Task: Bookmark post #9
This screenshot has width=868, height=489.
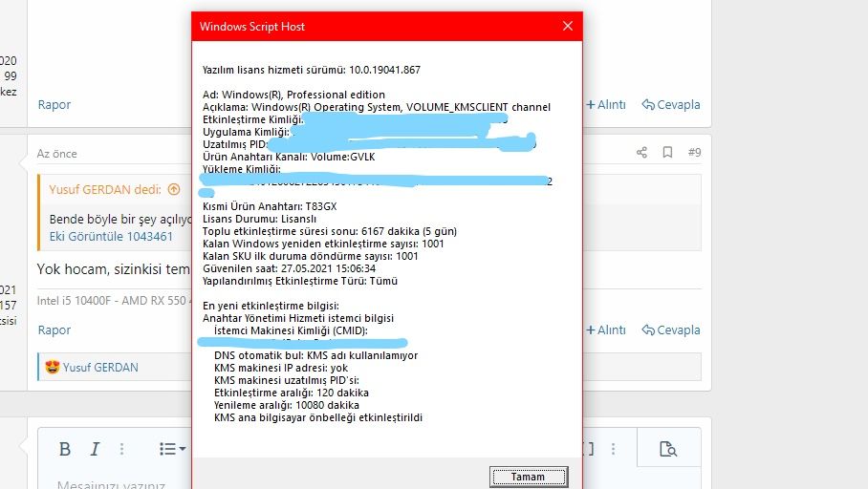Action: pos(667,152)
